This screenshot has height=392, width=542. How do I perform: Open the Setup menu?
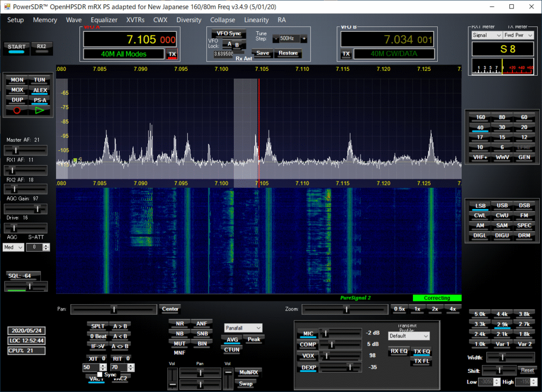click(x=15, y=20)
